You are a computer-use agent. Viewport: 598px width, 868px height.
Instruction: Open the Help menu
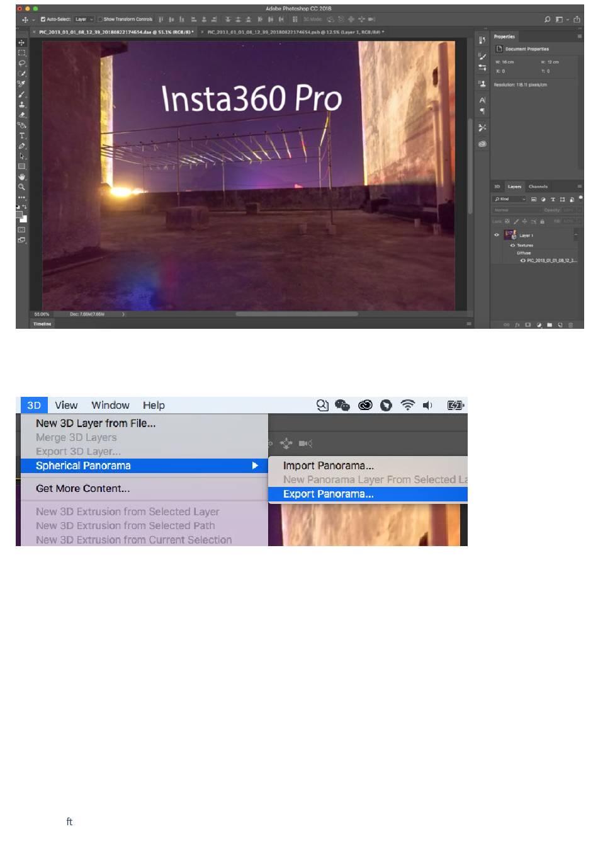154,405
